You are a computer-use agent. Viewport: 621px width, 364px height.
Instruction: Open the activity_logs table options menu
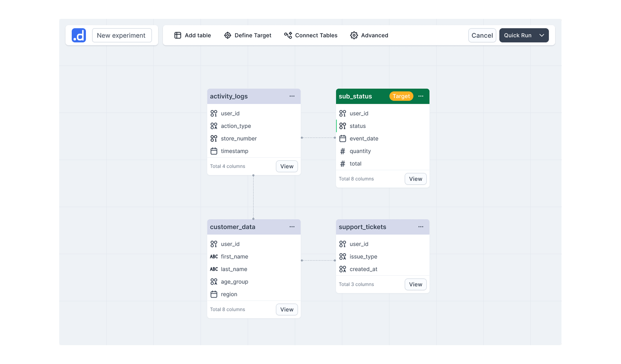coord(292,96)
